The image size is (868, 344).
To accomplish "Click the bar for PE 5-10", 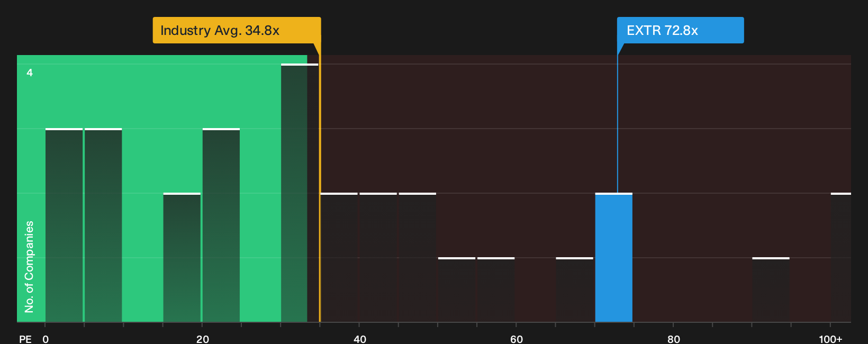I will click(x=103, y=225).
